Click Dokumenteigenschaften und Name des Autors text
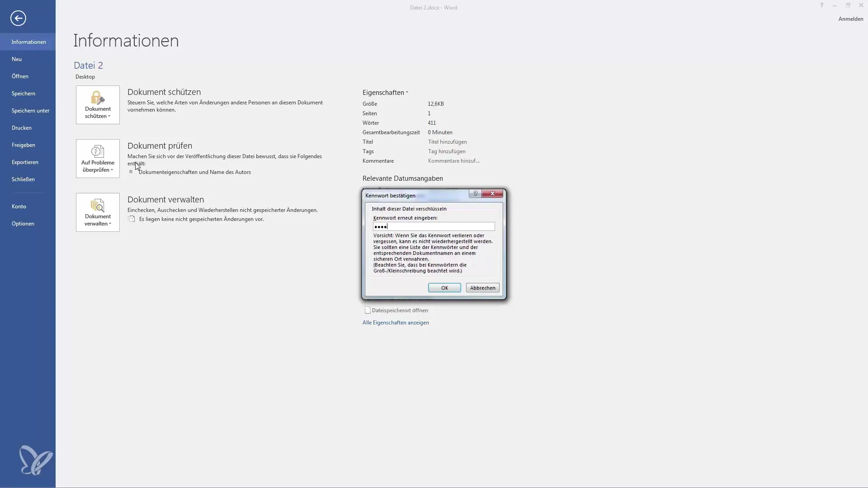The width and height of the screenshot is (868, 488). click(x=194, y=172)
